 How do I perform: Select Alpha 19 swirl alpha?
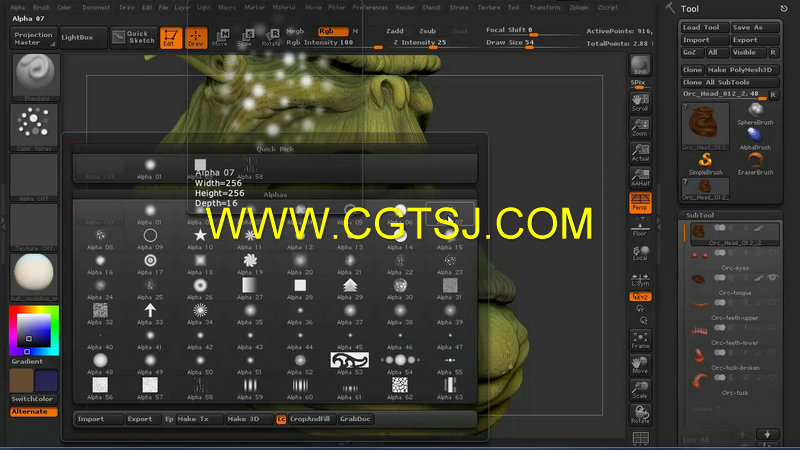(x=250, y=264)
